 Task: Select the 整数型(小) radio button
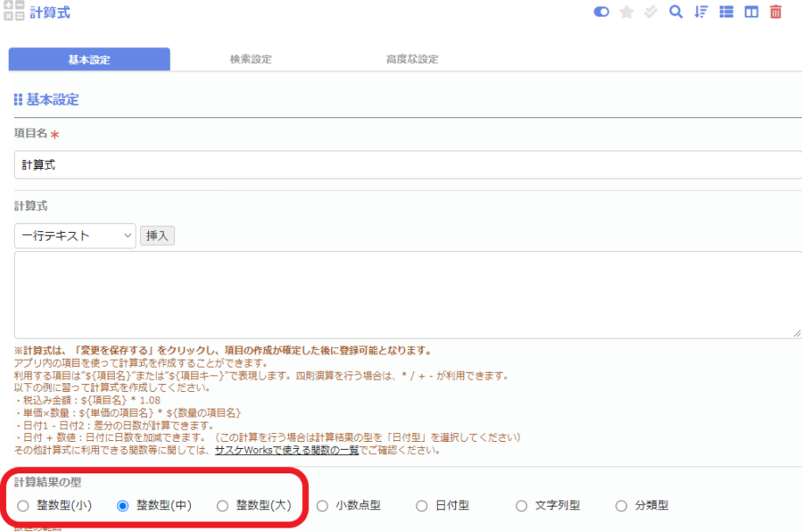(23, 506)
